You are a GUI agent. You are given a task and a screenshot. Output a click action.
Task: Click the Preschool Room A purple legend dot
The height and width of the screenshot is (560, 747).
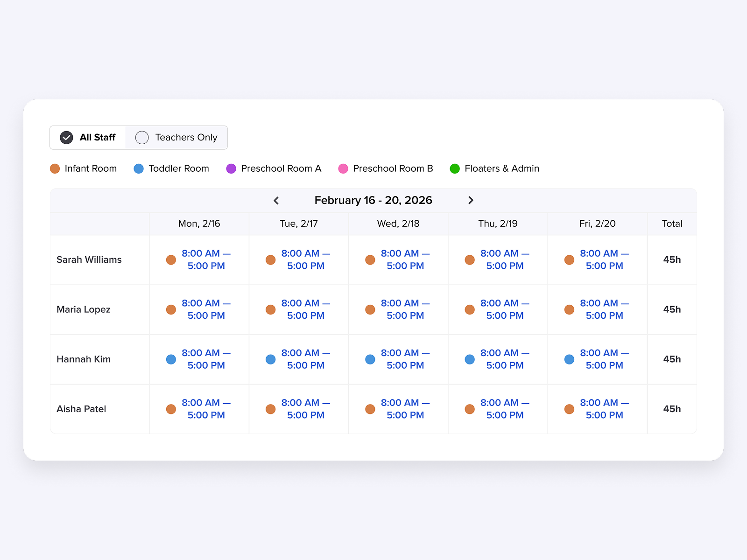pyautogui.click(x=231, y=168)
